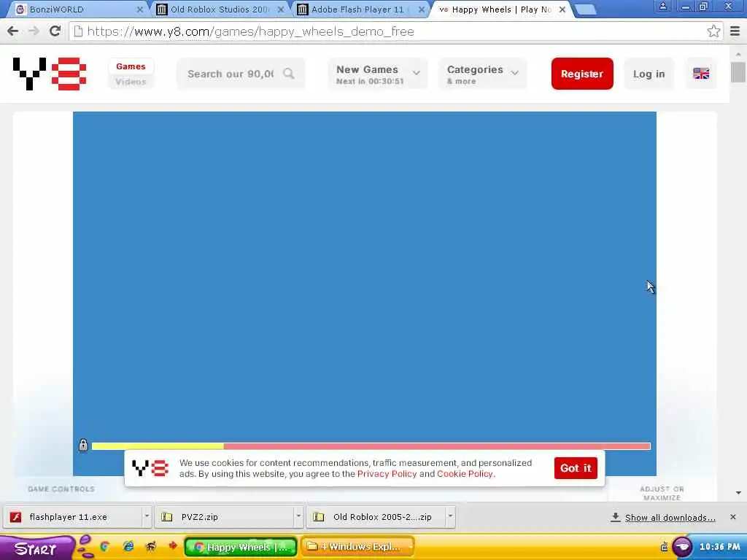Click the red arrow quick launch icon
This screenshot has width=747, height=560.
pos(172,545)
